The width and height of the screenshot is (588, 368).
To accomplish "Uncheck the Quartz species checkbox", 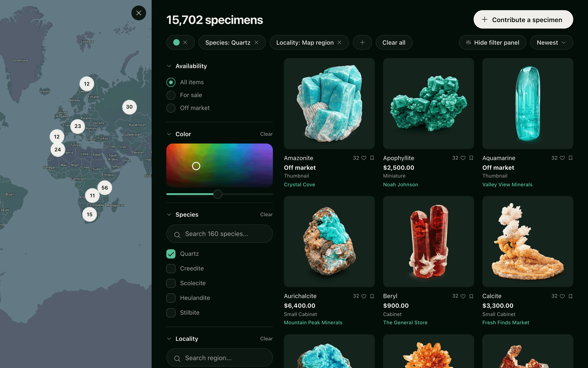I will coord(171,254).
